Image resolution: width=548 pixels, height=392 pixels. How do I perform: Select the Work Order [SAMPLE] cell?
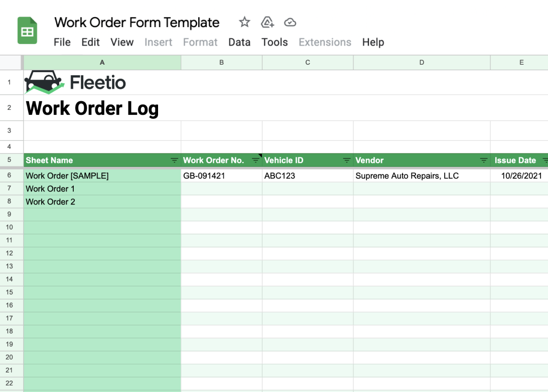click(102, 175)
